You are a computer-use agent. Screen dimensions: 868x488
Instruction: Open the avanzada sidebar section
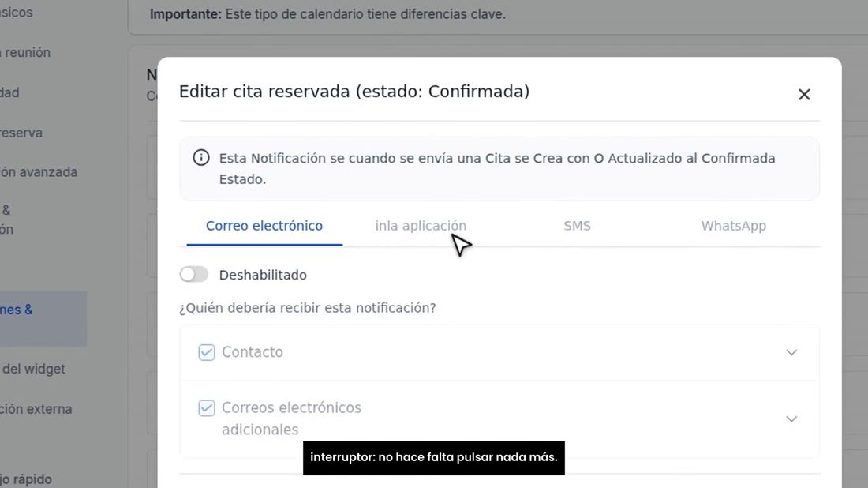point(38,172)
